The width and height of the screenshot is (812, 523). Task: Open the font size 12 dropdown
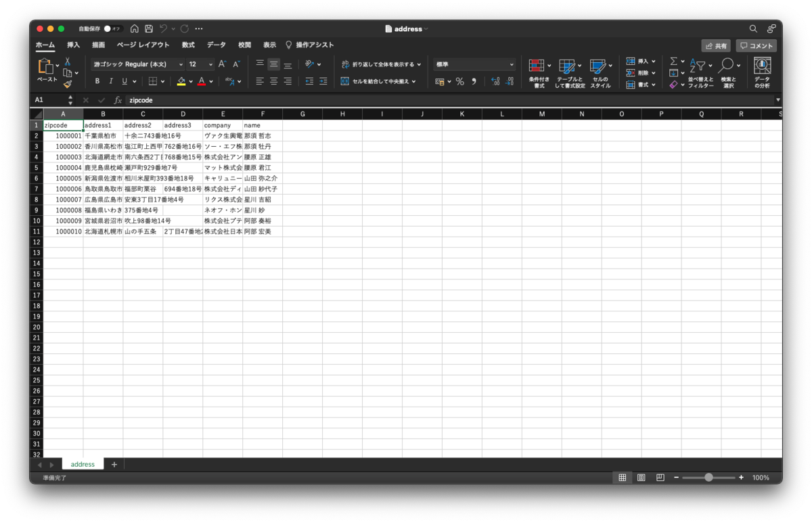[x=200, y=64]
